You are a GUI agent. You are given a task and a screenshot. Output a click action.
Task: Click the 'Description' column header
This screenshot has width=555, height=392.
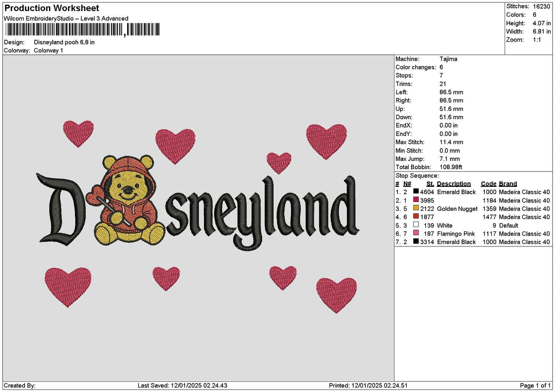point(454,184)
